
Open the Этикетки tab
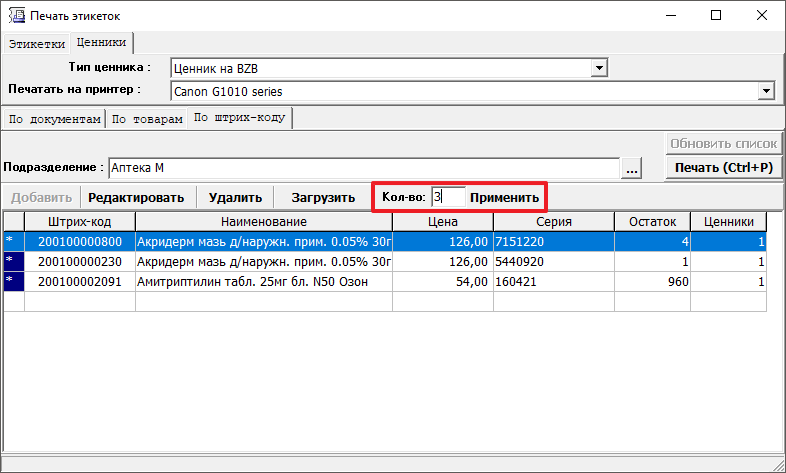(36, 44)
